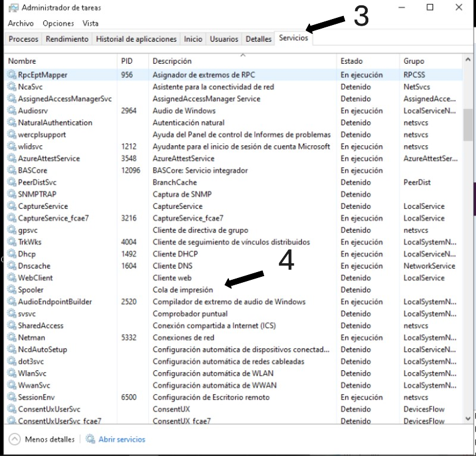This screenshot has height=456, width=476.
Task: Click the Dnscache service icon
Action: point(11,266)
